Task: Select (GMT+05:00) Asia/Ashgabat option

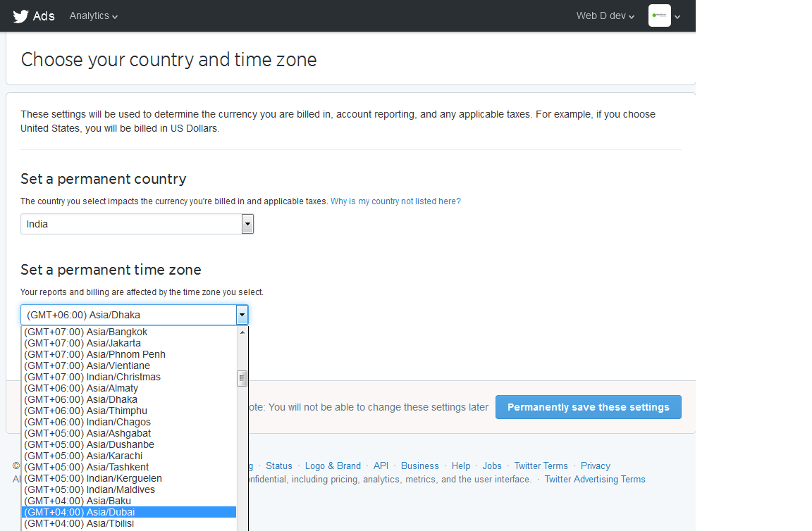Action: coord(129,433)
